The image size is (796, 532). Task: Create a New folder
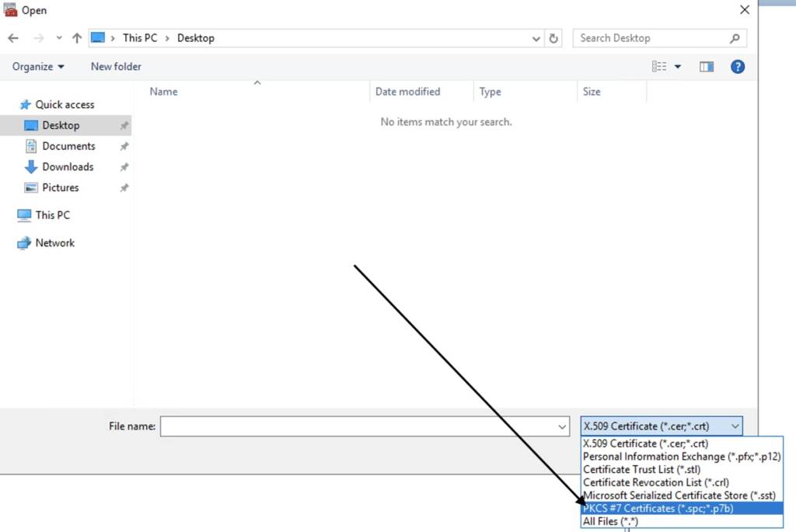coord(115,66)
